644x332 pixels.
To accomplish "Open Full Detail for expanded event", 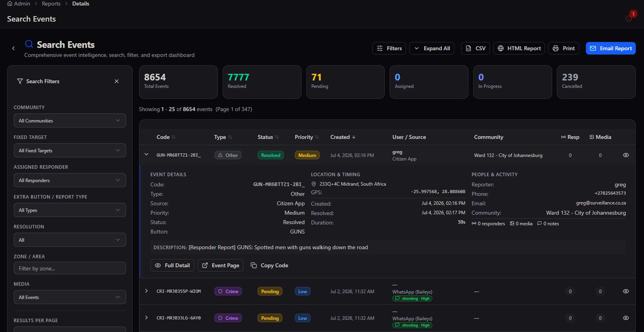I will [172, 265].
